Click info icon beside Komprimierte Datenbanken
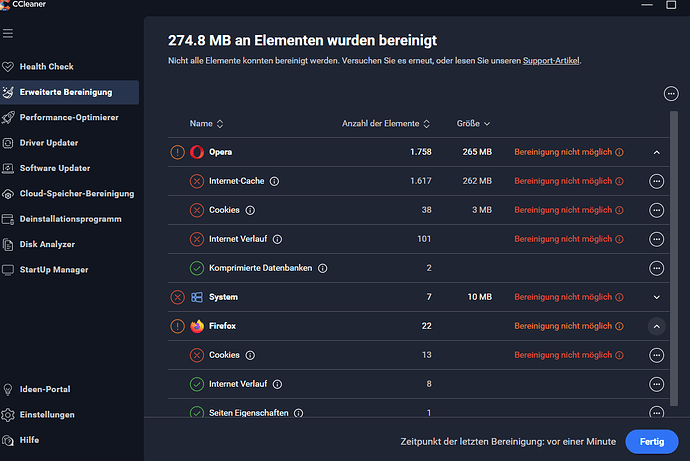 point(323,268)
